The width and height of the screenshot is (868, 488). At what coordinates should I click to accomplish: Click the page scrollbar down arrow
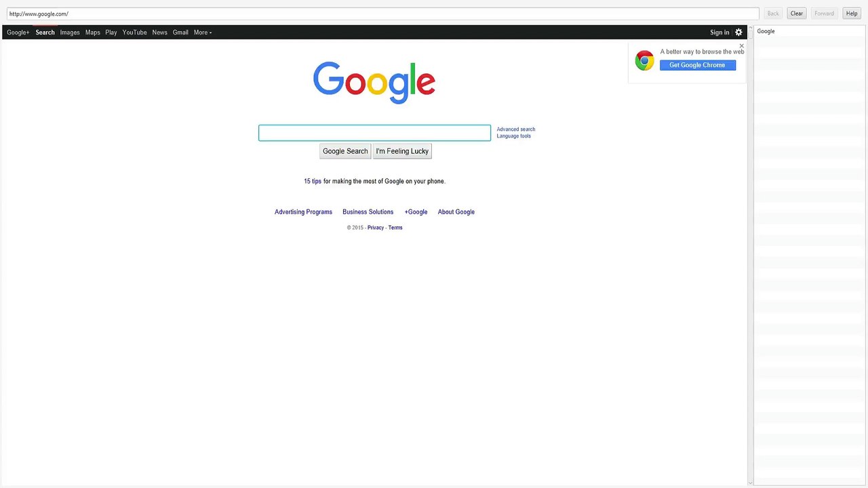coord(750,483)
